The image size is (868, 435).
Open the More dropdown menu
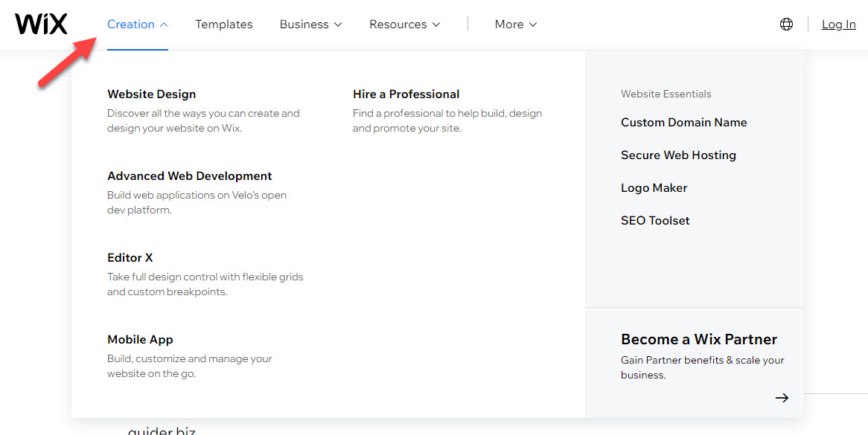[516, 25]
